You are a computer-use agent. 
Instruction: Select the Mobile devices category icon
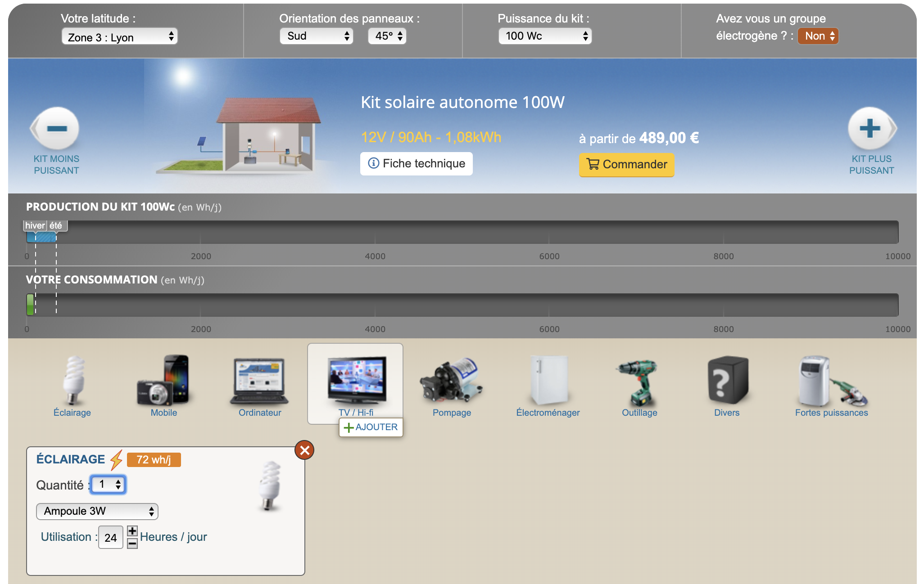(163, 382)
